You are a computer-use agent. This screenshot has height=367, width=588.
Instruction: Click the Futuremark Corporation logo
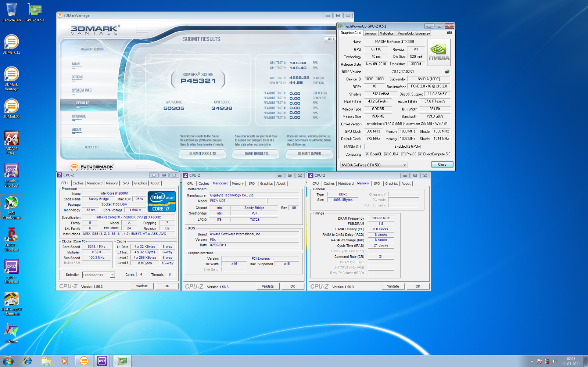(x=92, y=168)
